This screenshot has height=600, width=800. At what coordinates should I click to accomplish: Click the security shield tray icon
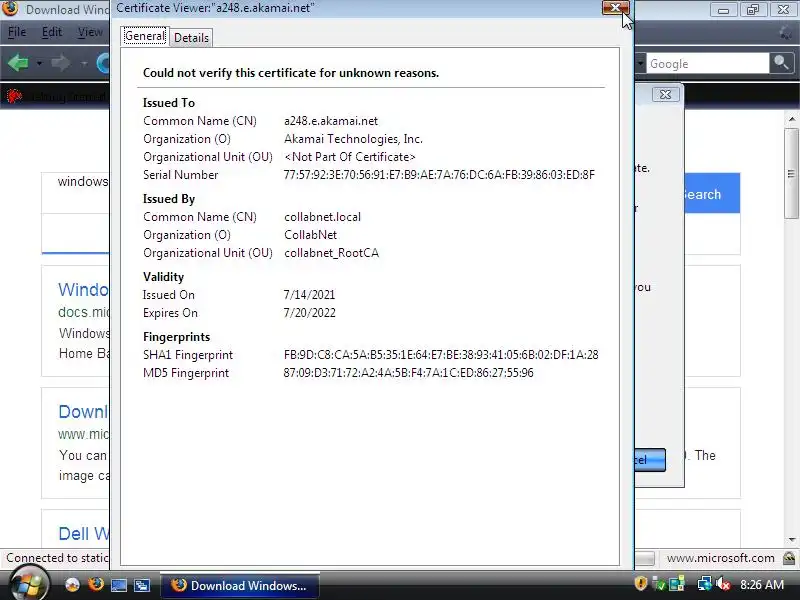point(641,584)
